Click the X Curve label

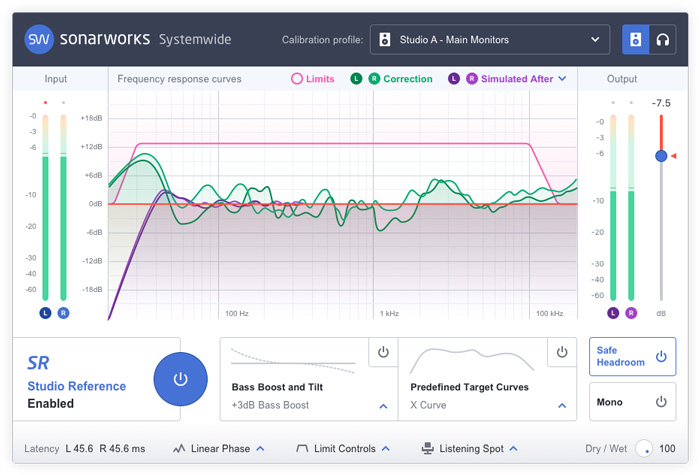click(x=428, y=405)
